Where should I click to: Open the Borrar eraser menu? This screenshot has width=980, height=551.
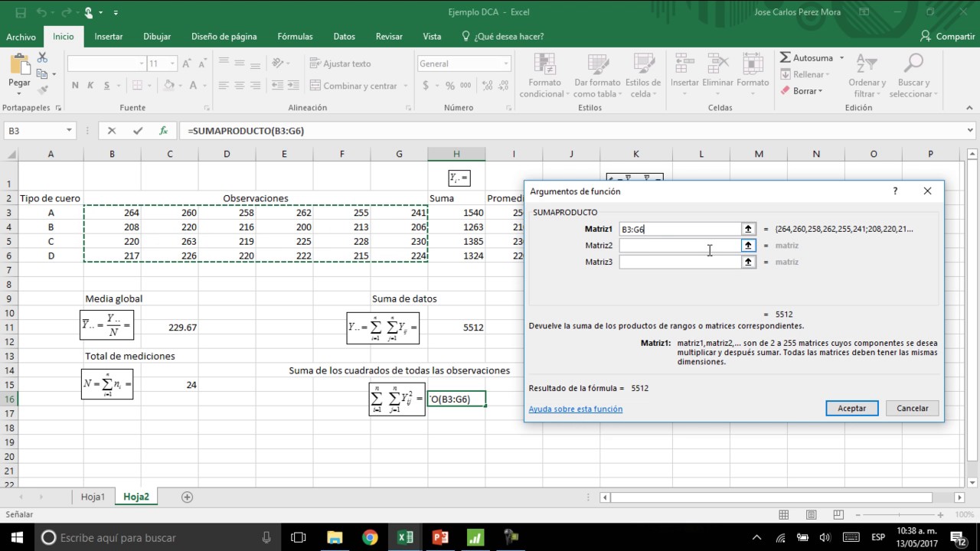802,90
